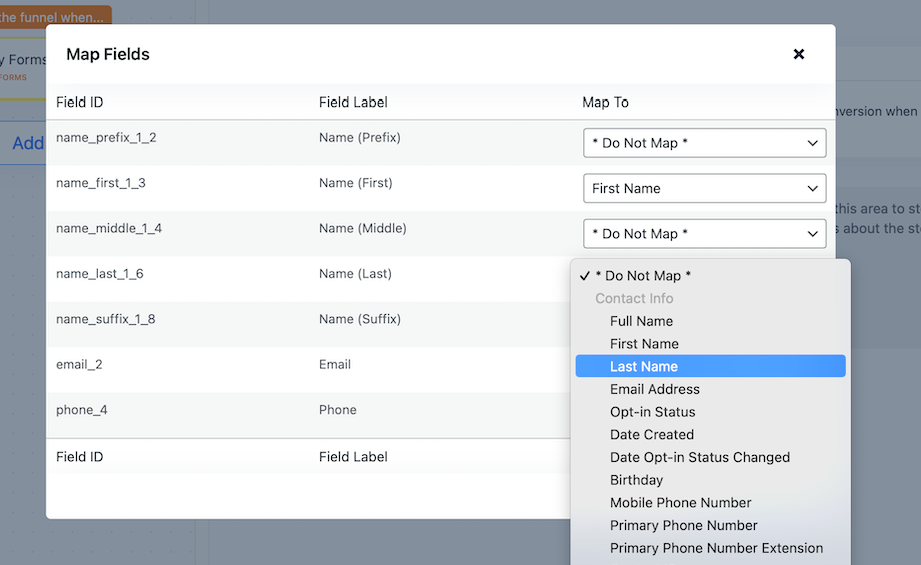Select the highlighted Last Name option
The width and height of the screenshot is (921, 565).
point(644,367)
